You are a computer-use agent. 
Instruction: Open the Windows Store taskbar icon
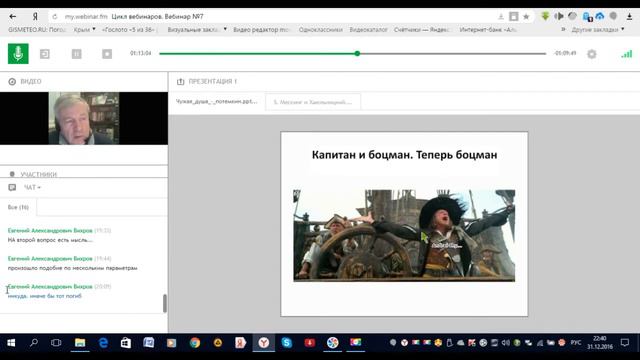(x=126, y=343)
